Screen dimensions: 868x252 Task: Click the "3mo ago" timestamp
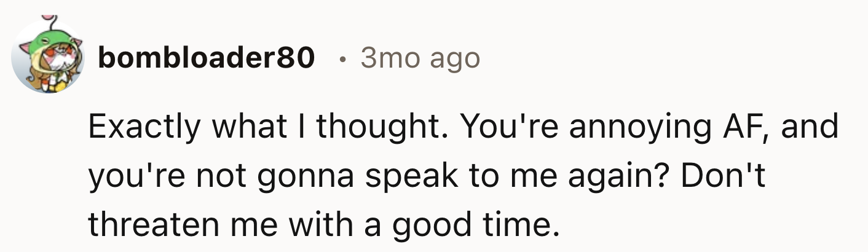[x=420, y=58]
